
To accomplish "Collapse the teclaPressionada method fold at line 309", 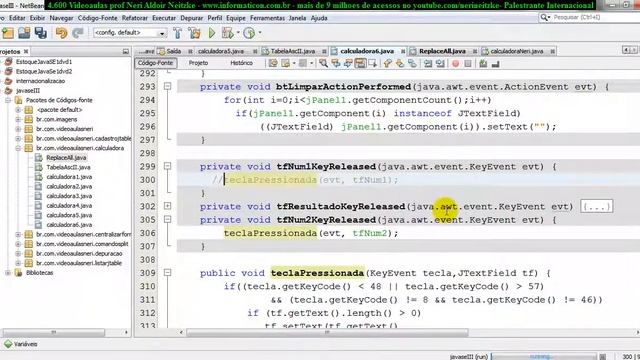I will tap(167, 272).
